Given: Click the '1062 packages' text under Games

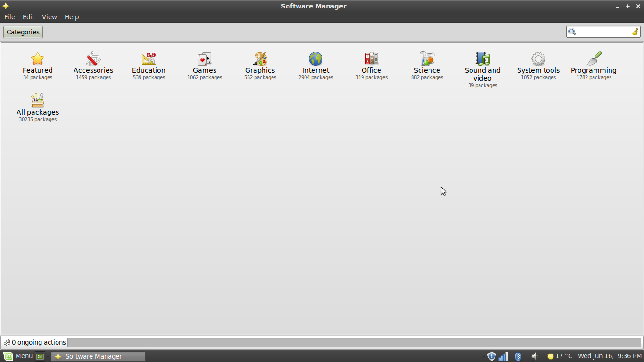Looking at the screenshot, I should pyautogui.click(x=205, y=78).
